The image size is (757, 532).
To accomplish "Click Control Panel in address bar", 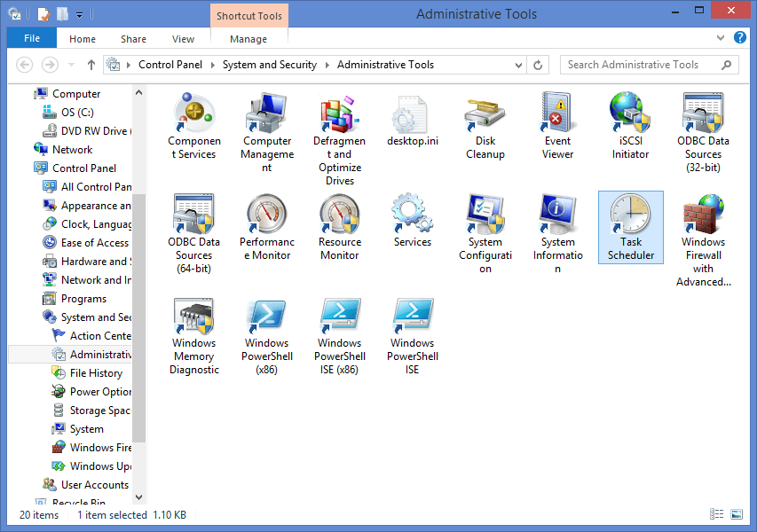I will [x=170, y=65].
